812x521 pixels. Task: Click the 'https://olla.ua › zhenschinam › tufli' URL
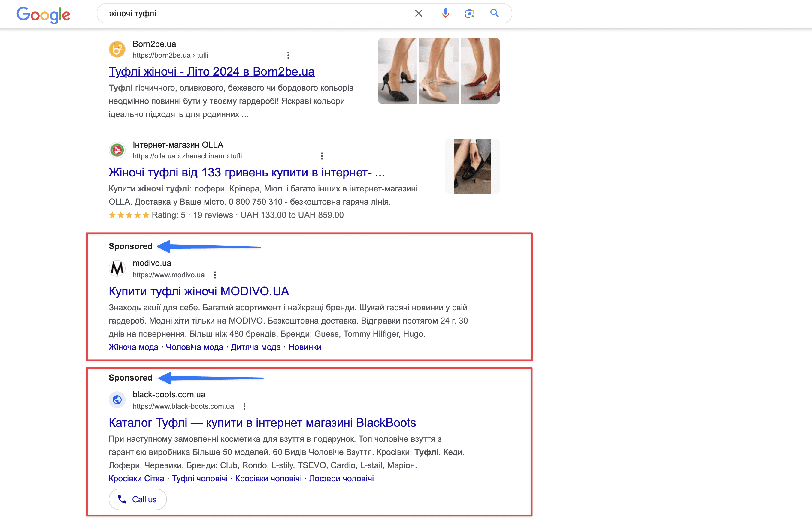click(187, 156)
